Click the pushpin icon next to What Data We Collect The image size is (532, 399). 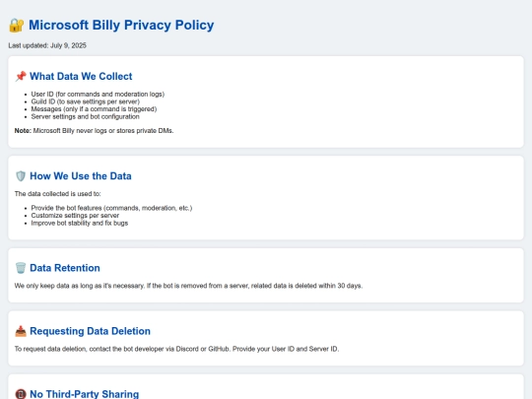pos(21,76)
